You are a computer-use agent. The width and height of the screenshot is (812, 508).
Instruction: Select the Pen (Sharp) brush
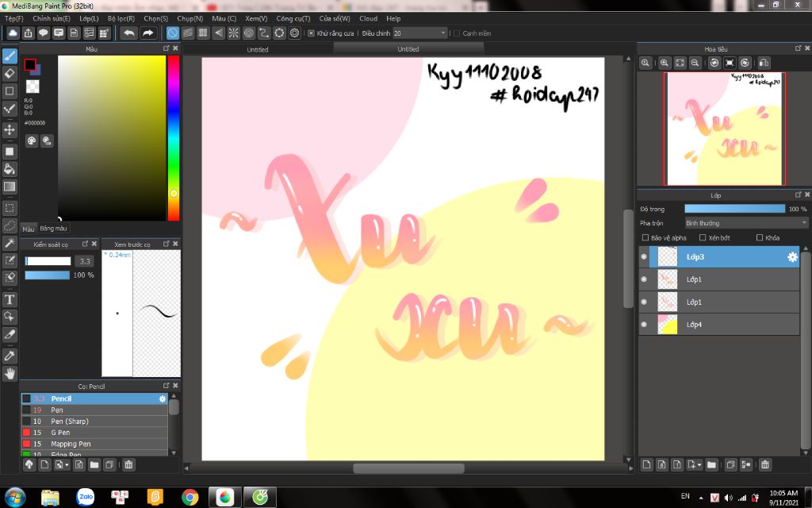94,421
